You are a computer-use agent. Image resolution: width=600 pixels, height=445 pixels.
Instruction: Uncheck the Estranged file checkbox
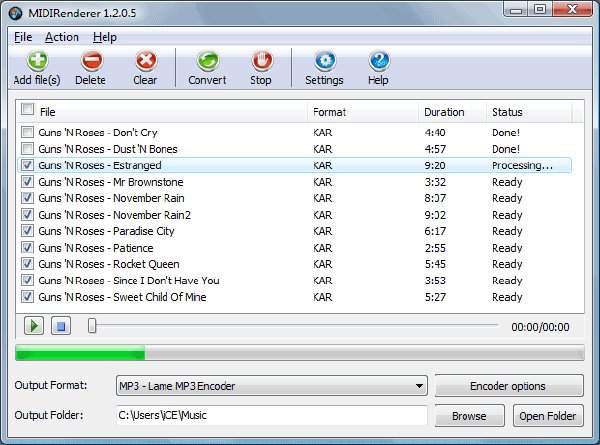coord(27,165)
